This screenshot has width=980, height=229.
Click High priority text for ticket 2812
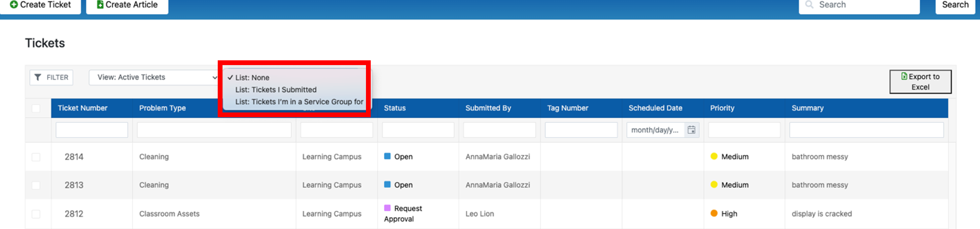coord(729,214)
